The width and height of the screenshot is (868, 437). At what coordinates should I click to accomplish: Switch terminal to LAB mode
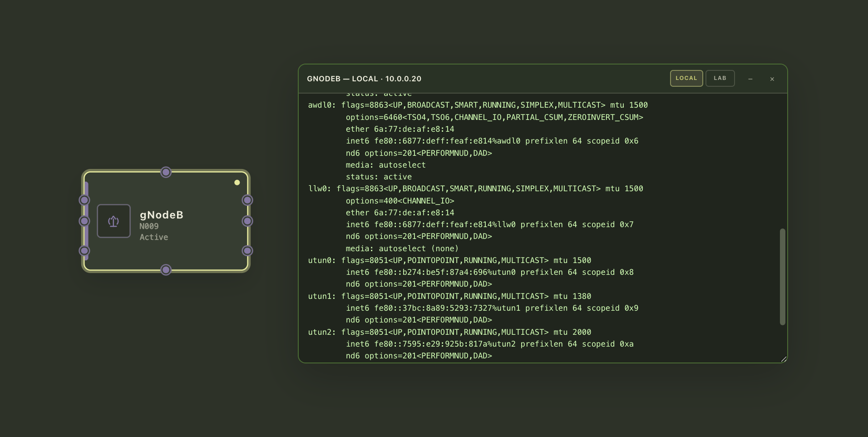[720, 78]
